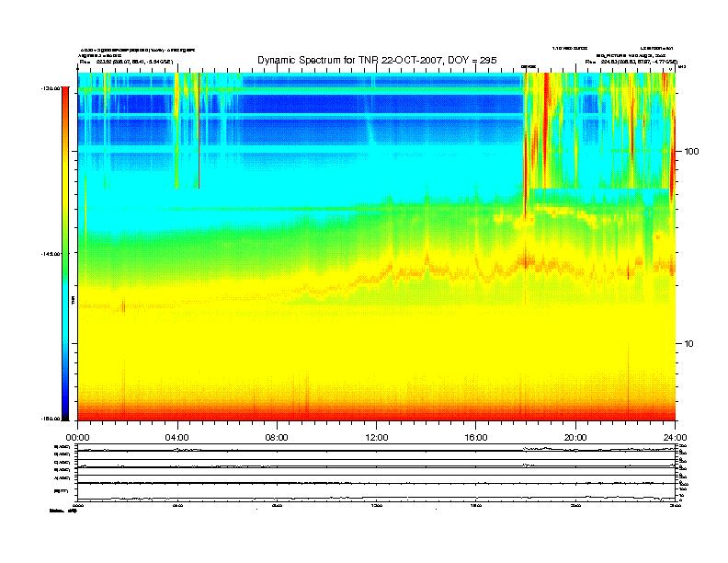This screenshot has height=563, width=728.
Task: Click the -160.00 color scale label
Action: pyautogui.click(x=50, y=419)
